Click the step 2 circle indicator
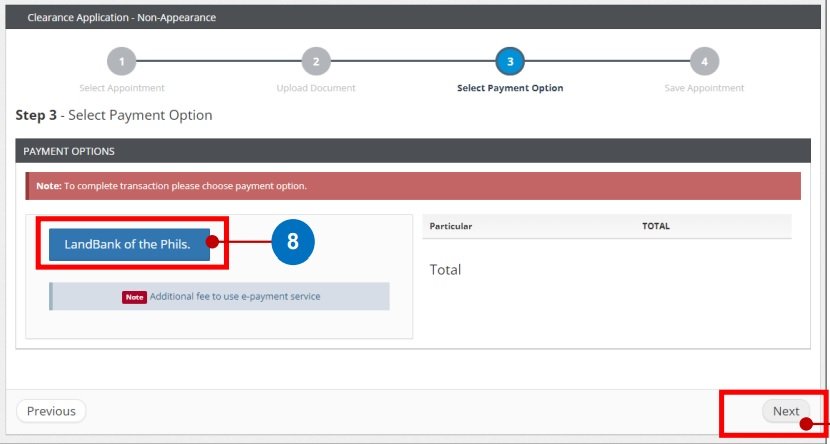Viewport: 830px width, 444px height. click(316, 61)
